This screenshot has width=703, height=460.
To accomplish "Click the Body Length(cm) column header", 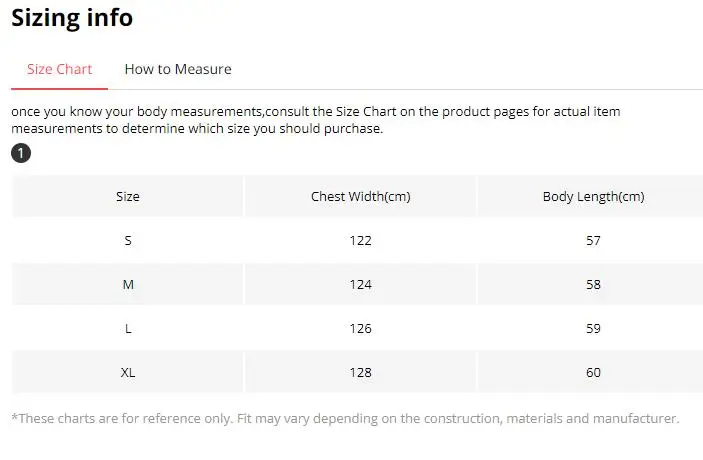I will [593, 197].
